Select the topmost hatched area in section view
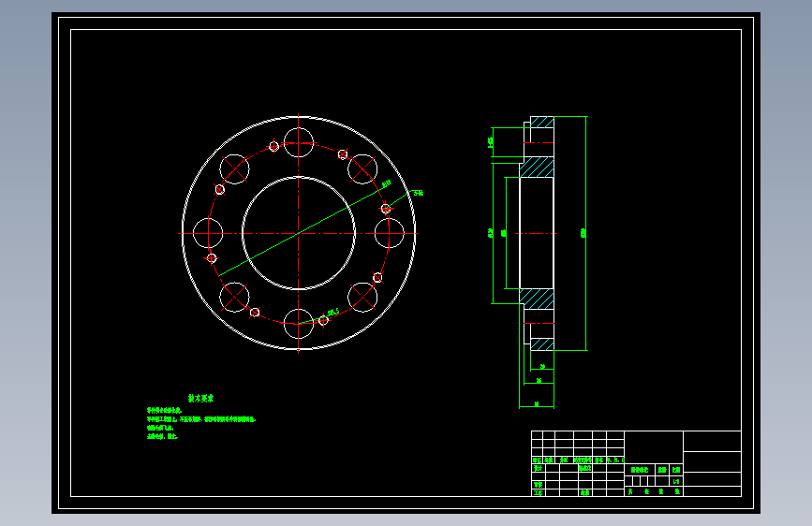The height and width of the screenshot is (526, 812). pos(542,123)
